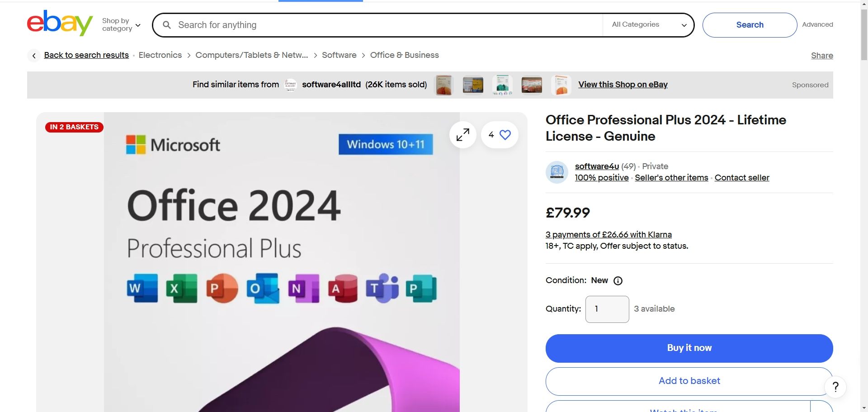Click View this Shop on eBay
Screen dimensions: 868x412
(x=623, y=85)
